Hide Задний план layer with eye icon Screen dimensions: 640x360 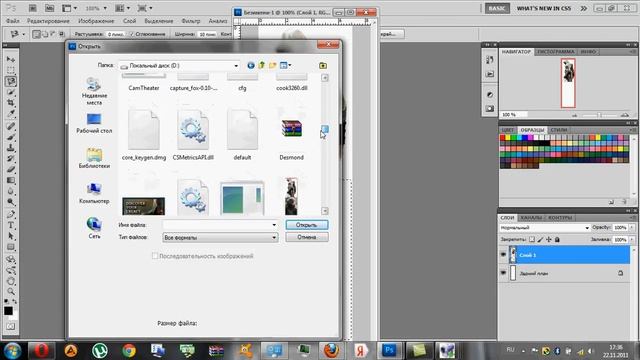503,273
